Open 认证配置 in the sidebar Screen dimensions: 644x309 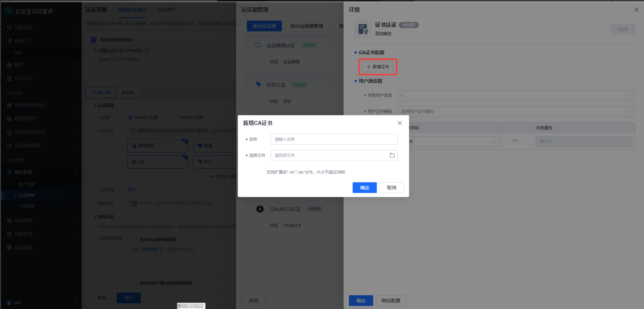pyautogui.click(x=26, y=206)
